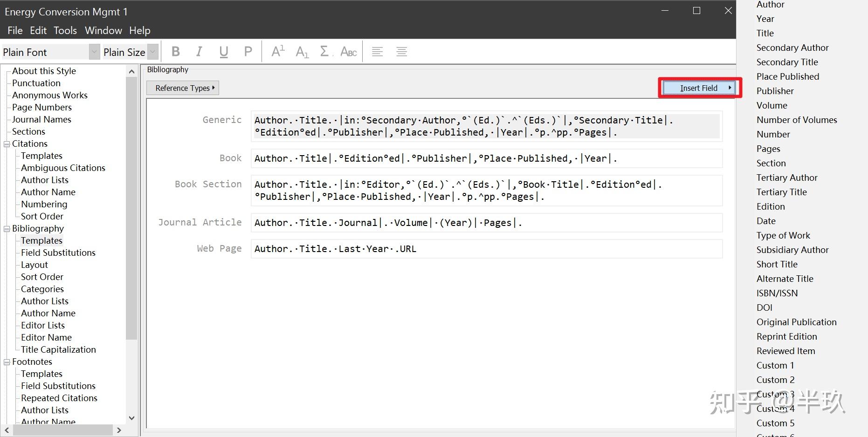868x437 pixels.
Task: Apply Superscript formatting icon
Action: pos(278,52)
